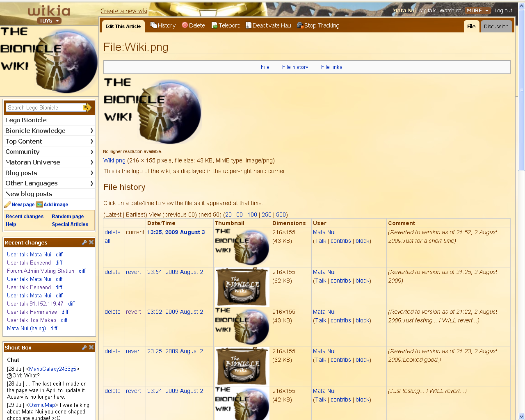Click the Log out link
The width and height of the screenshot is (525, 420).
coord(503,11)
